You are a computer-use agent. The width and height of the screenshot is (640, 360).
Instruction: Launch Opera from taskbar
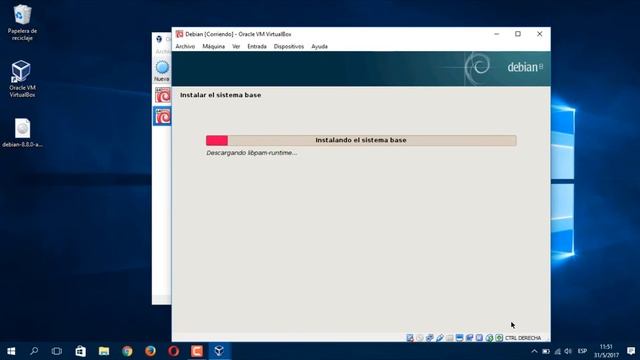point(173,351)
